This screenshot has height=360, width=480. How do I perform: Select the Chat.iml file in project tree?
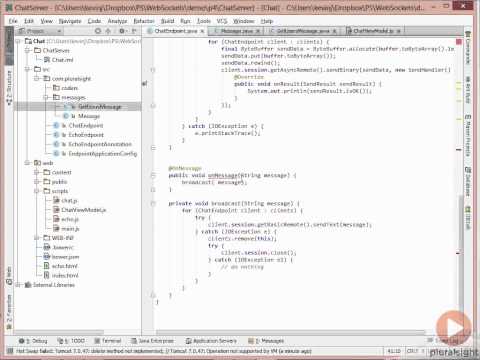59,60
